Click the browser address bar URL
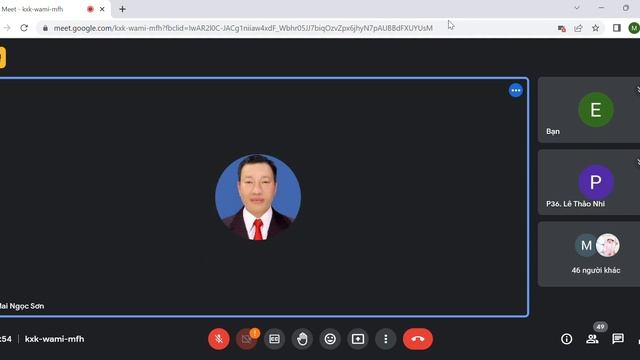Screen dimensions: 640x360 [x=243, y=28]
